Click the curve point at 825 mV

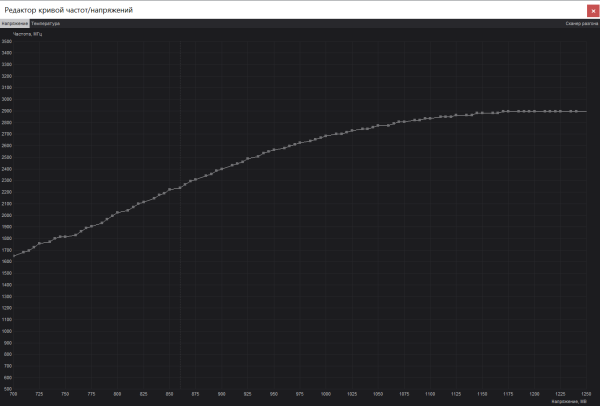point(143,202)
